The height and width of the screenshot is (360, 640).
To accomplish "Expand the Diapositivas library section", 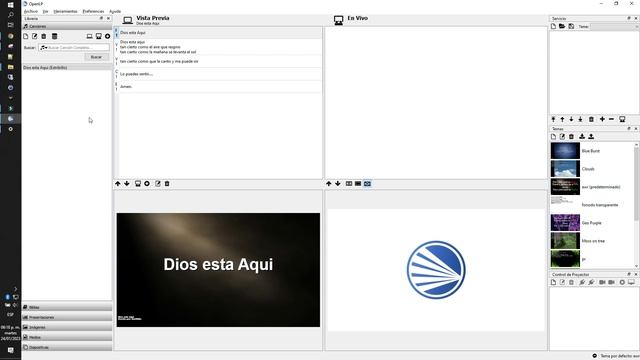I will pyautogui.click(x=67, y=347).
